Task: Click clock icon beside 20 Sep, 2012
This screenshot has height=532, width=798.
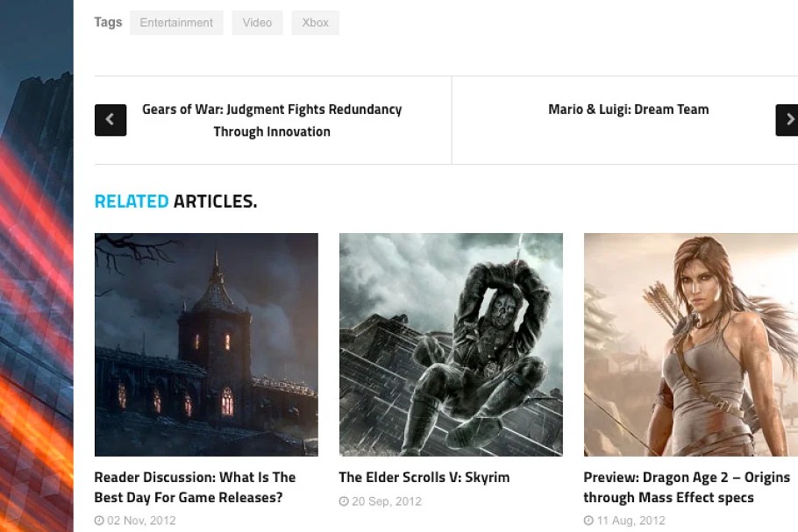Action: 344,501
